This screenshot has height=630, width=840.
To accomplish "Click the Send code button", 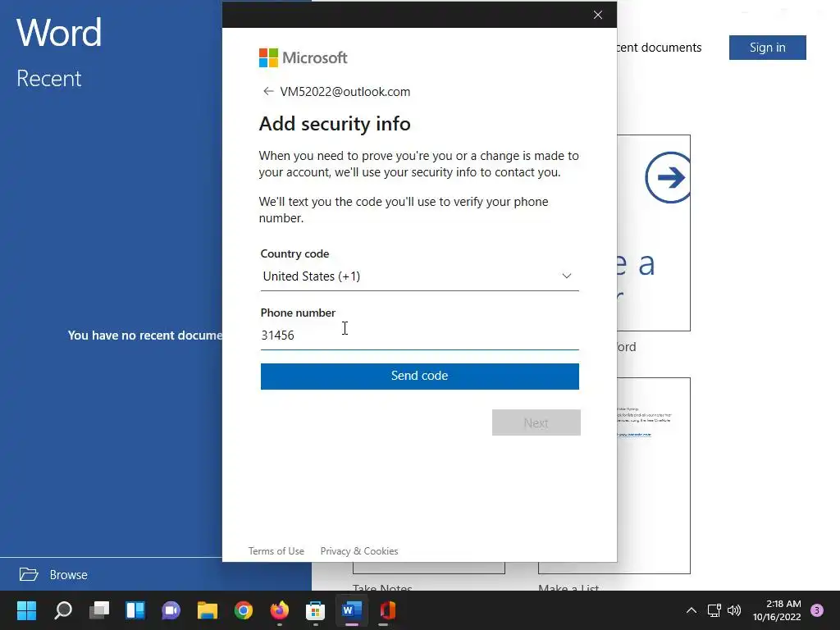I will (x=419, y=376).
